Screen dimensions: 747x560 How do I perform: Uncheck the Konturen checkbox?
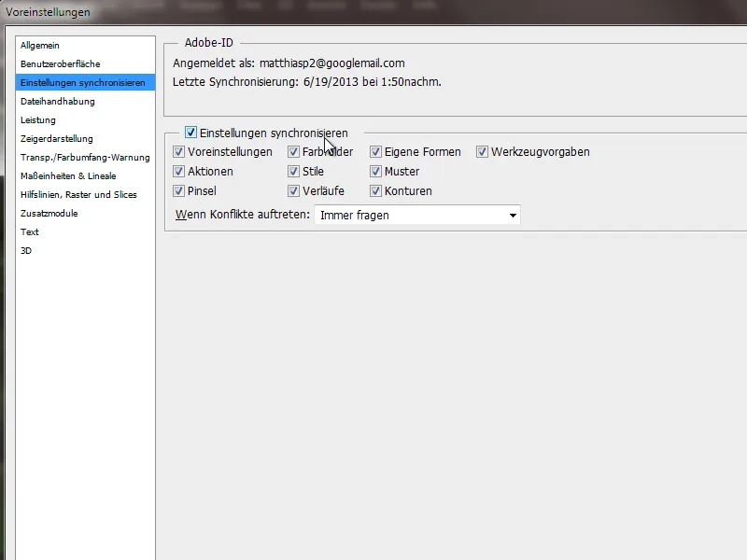(x=375, y=191)
